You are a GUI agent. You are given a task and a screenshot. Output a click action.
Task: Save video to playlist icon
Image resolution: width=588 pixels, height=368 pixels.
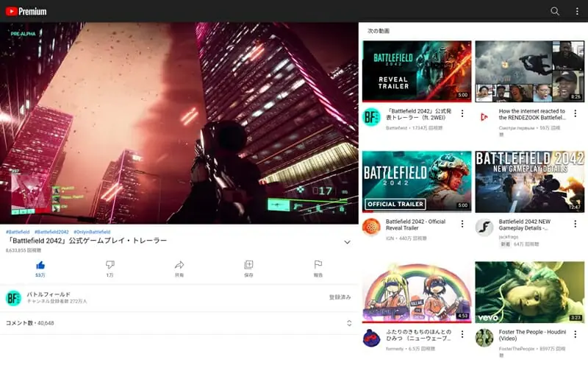click(x=248, y=265)
